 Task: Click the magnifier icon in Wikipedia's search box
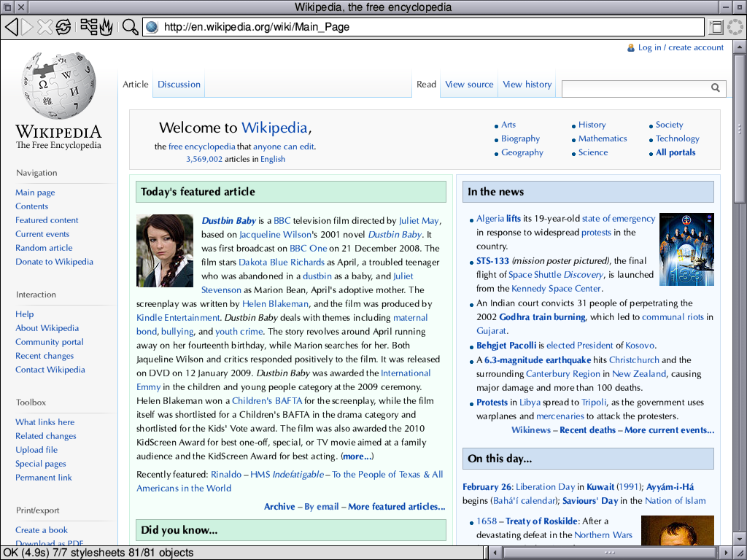tap(716, 87)
